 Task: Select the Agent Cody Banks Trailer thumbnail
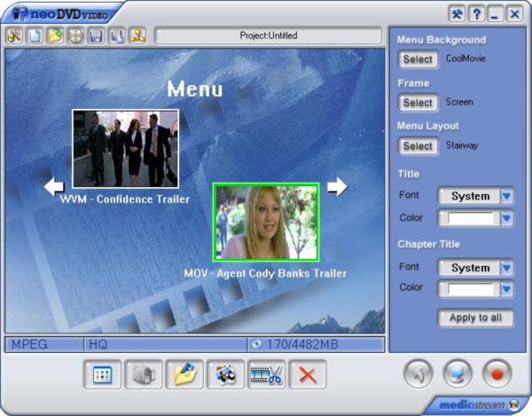266,222
